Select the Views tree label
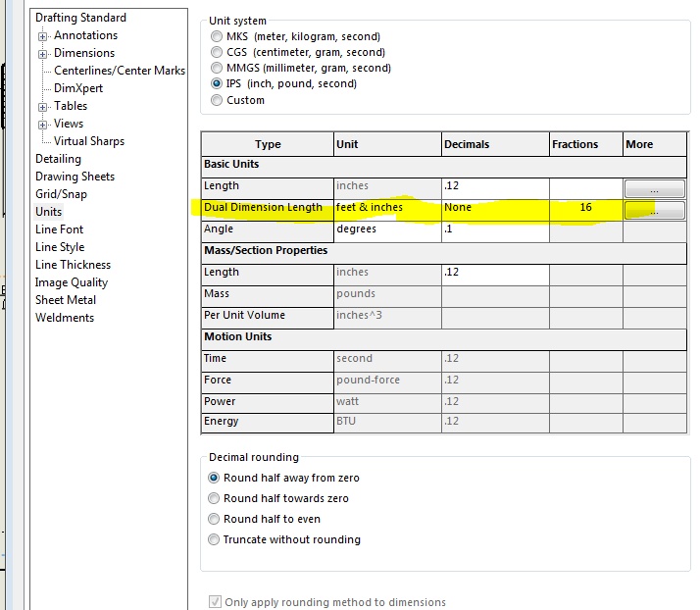This screenshot has width=700, height=610. (69, 124)
